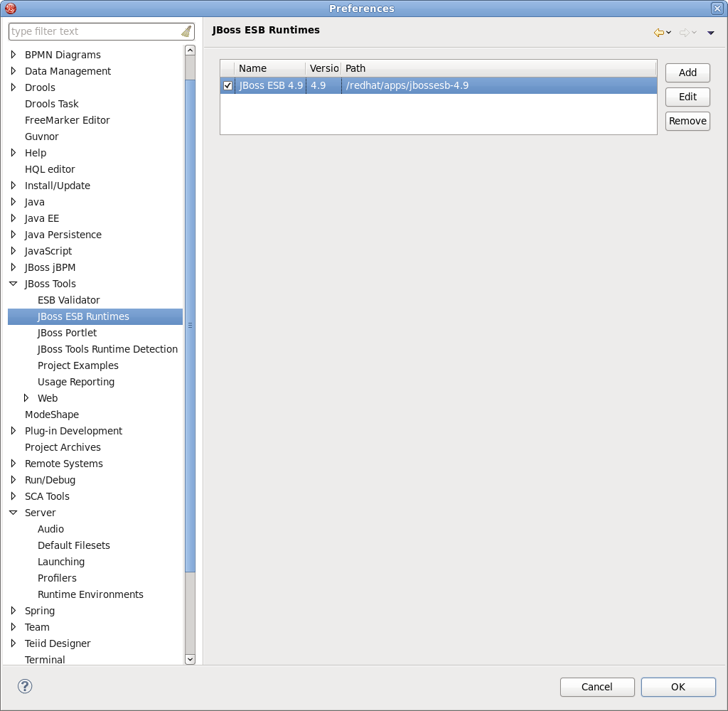Open the preferences view menu triangle
728x711 pixels.
tap(710, 32)
